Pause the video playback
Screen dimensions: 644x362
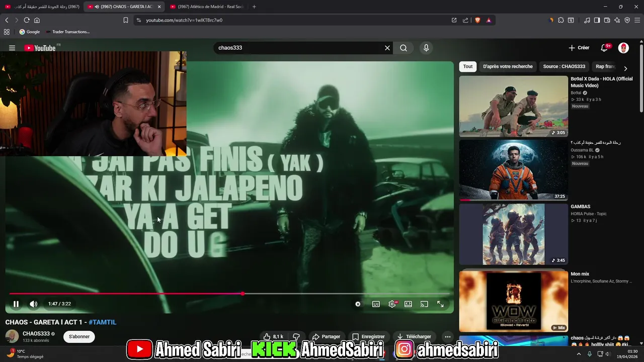(16, 304)
